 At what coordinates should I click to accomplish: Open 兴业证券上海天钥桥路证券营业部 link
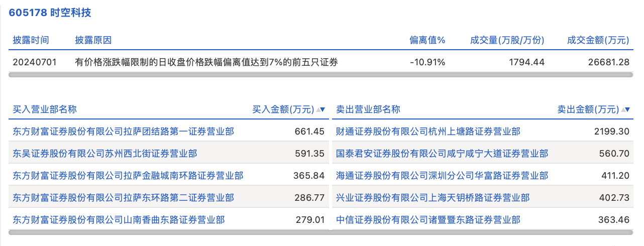[x=433, y=198]
